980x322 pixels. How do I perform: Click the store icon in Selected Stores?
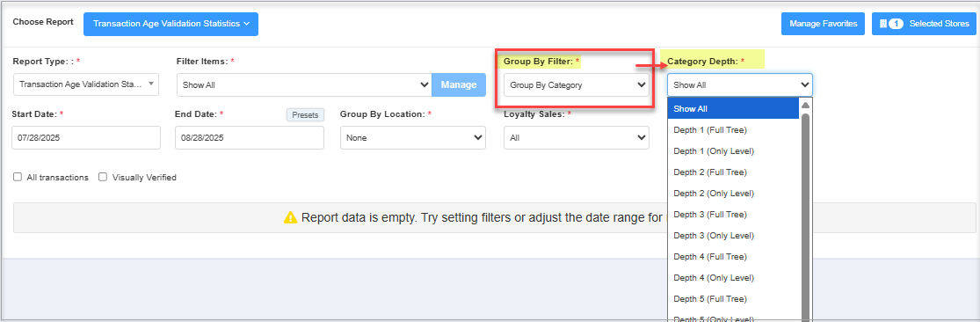click(x=883, y=24)
